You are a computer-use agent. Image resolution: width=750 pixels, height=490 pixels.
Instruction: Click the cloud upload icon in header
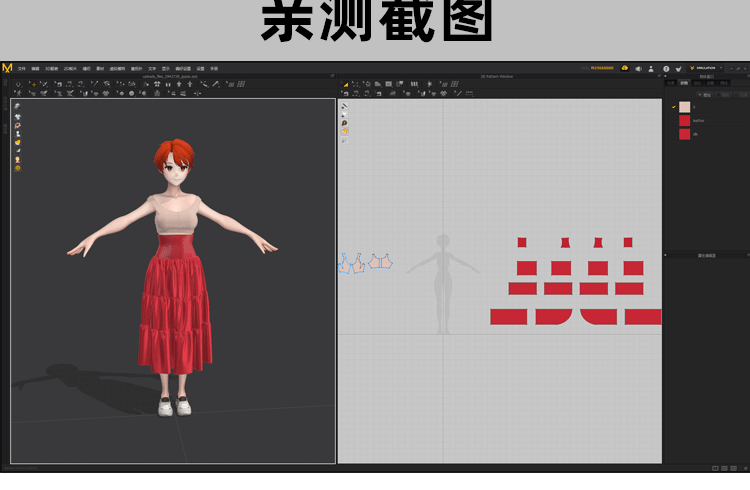[x=624, y=68]
